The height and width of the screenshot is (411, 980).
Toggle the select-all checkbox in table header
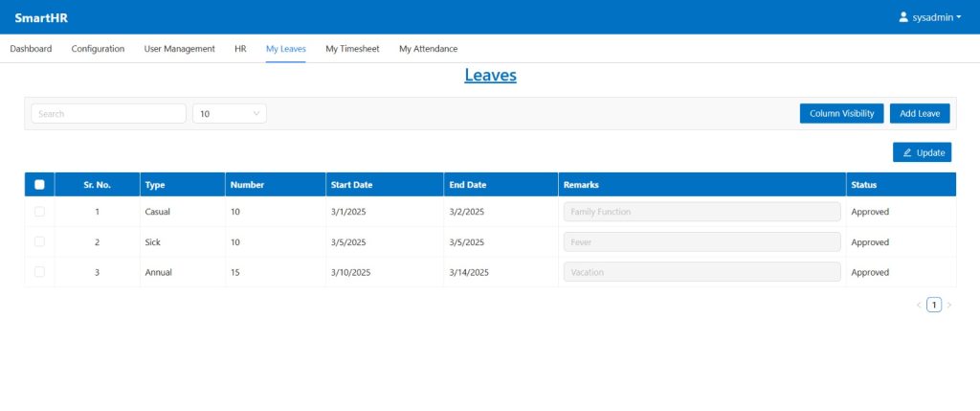[39, 185]
